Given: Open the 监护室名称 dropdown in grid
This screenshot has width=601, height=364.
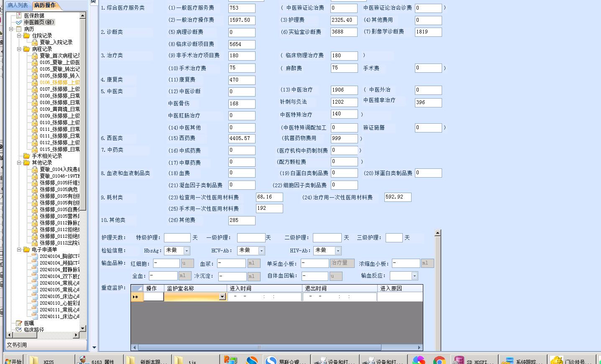Looking at the screenshot, I should tap(222, 297).
